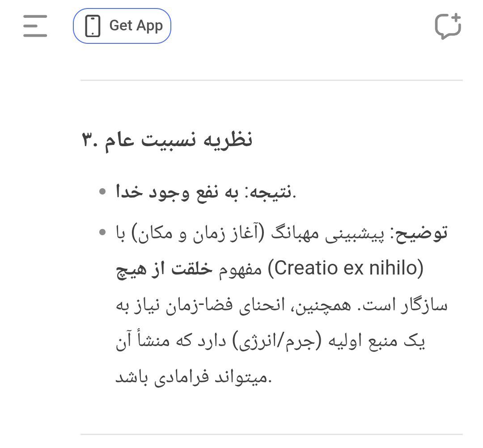Screen dimensions: 483x448
Task: Click the bold word توضیح
Action: (x=421, y=233)
